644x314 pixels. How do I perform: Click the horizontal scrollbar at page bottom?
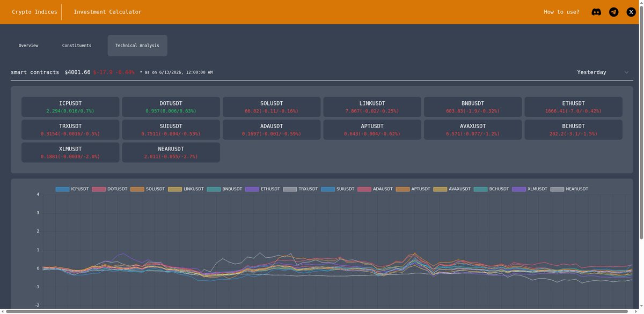click(317, 311)
